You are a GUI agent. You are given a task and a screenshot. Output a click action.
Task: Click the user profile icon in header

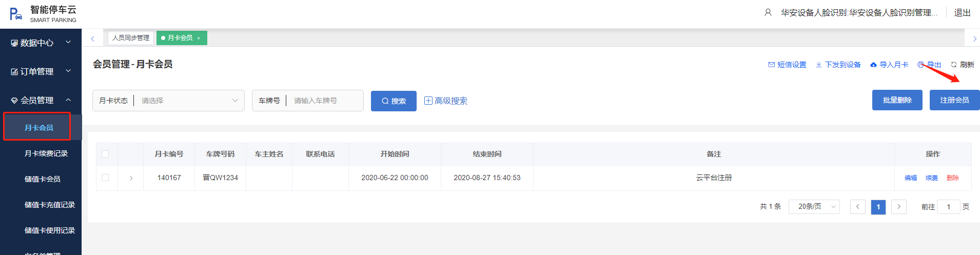tap(768, 12)
